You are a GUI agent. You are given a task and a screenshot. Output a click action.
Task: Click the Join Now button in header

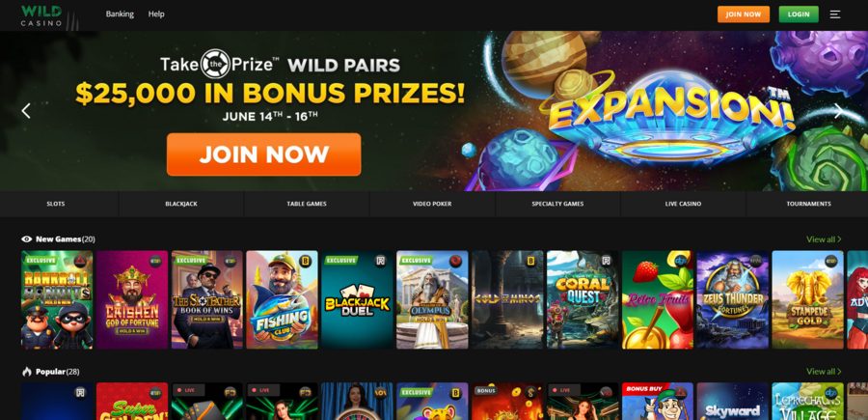743,14
